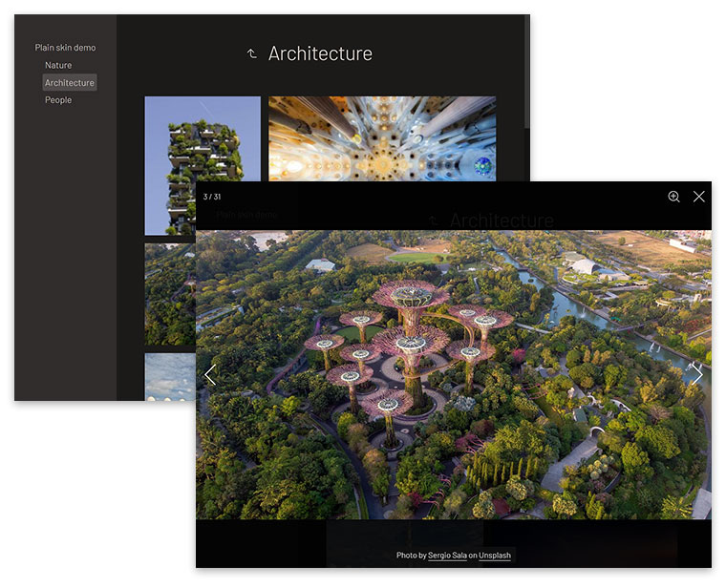Close the lightbox with the X icon
Image resolution: width=726 pixels, height=588 pixels.
pos(699,197)
